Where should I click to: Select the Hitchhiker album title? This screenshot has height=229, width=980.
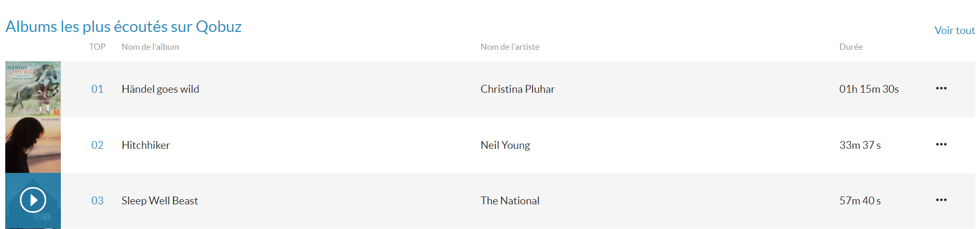pos(146,145)
